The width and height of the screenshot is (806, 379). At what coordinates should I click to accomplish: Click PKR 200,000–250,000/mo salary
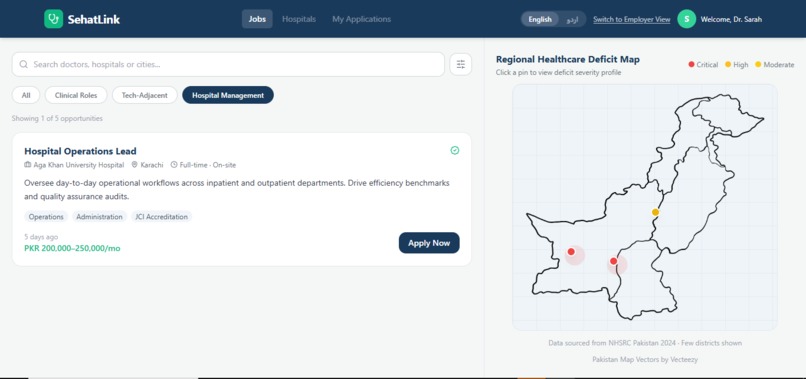pos(72,248)
